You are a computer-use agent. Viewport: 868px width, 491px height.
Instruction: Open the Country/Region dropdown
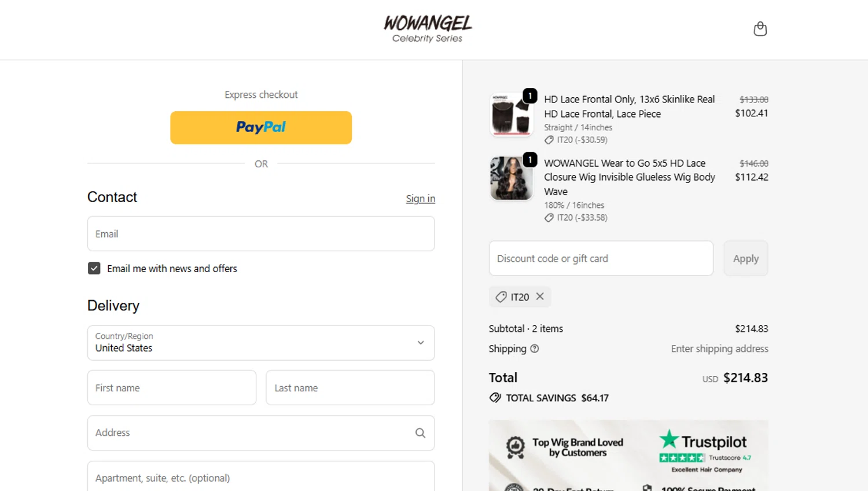coord(261,343)
